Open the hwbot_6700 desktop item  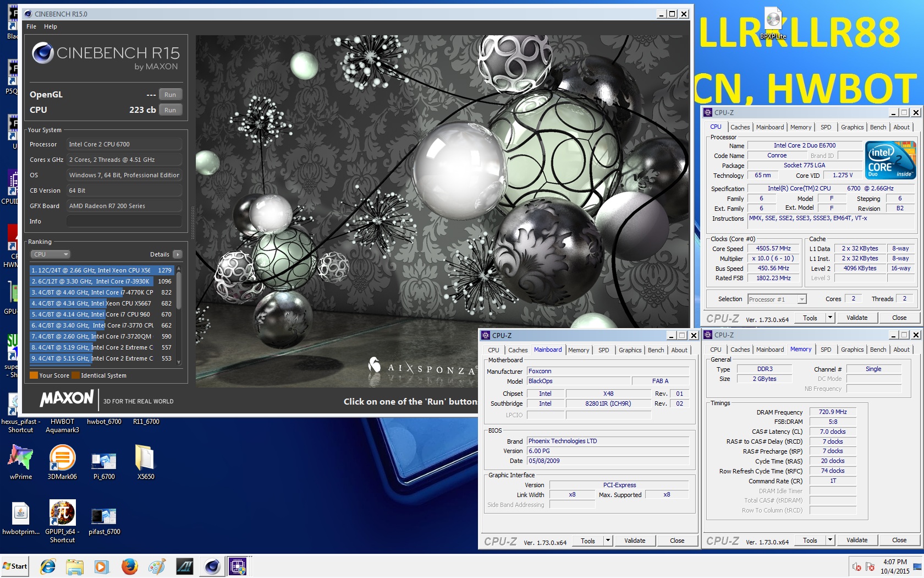click(104, 422)
